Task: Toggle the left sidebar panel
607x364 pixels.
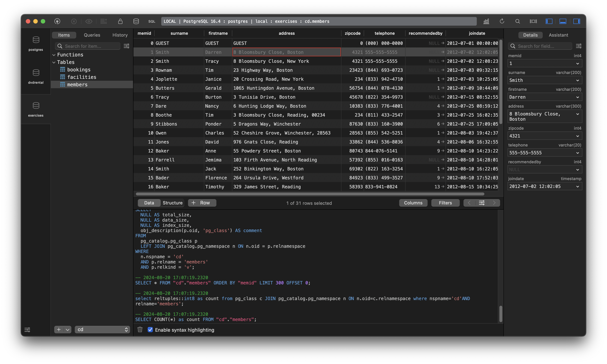Action: [549, 21]
